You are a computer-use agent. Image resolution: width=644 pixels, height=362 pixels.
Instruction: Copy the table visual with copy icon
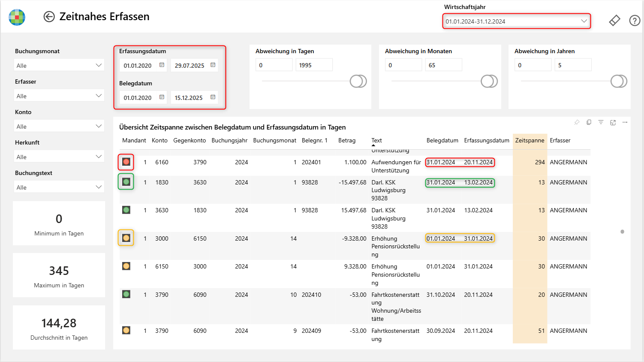point(589,122)
